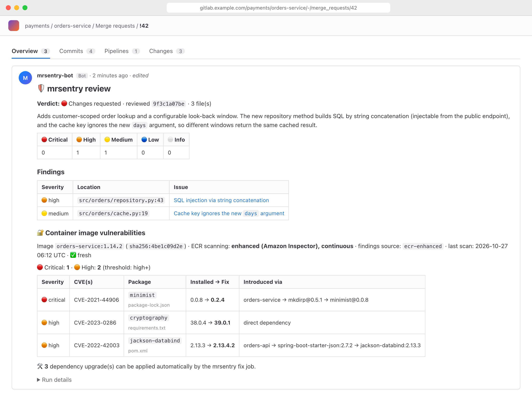Click the browser address bar URL
Screen dimensions: 532x420
[x=278, y=8]
